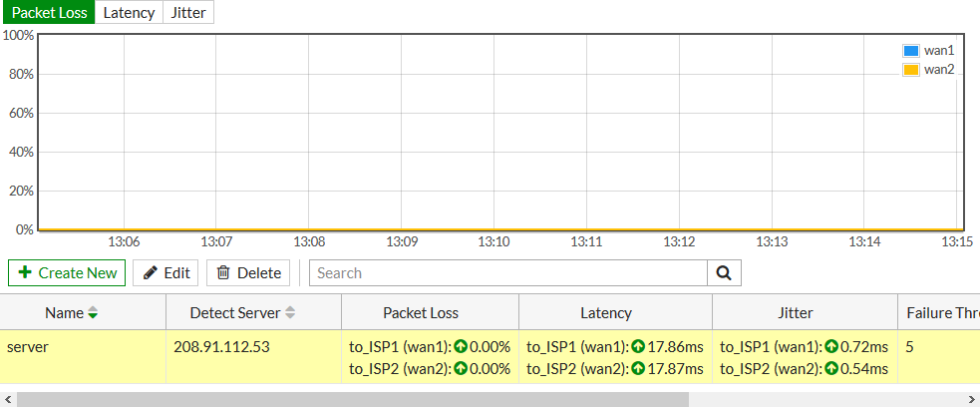
Task: Click the plus icon on Create New
Action: point(25,272)
